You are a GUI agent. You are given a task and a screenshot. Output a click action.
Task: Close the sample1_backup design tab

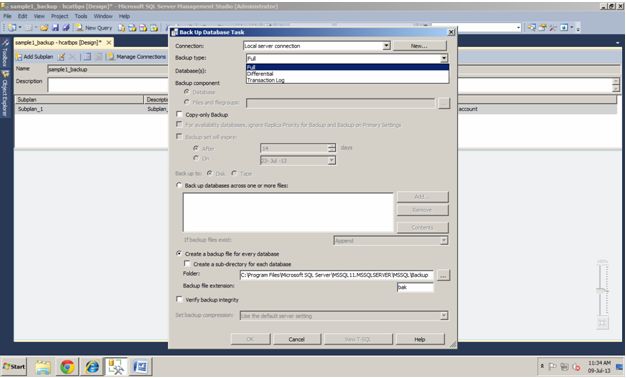coord(109,42)
